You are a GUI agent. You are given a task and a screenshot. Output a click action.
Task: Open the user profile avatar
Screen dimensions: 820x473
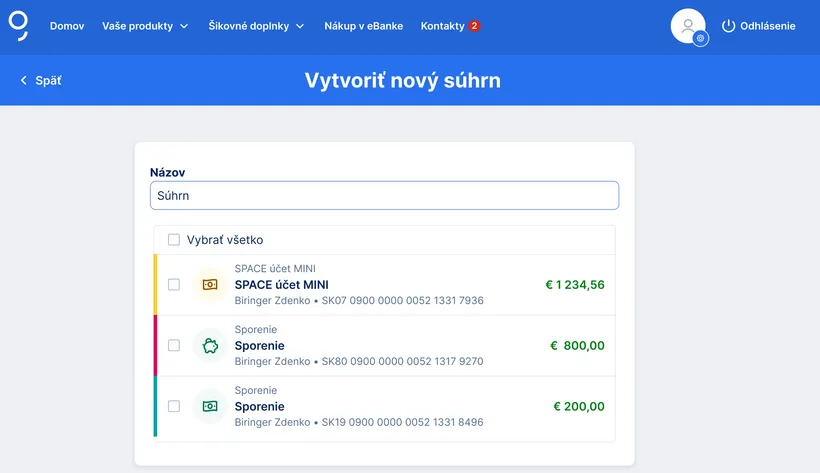(x=687, y=26)
